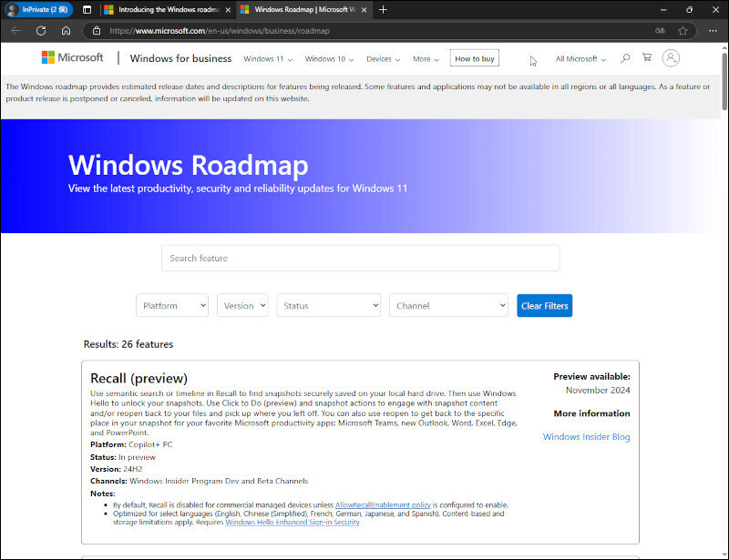Sign in with the account avatar icon
The width and height of the screenshot is (729, 560).
click(x=671, y=58)
